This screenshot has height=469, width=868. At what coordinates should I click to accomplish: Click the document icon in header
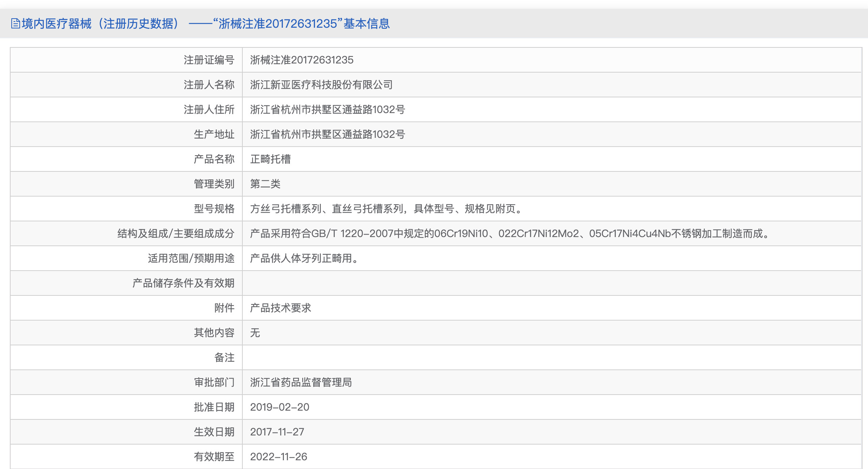[15, 24]
